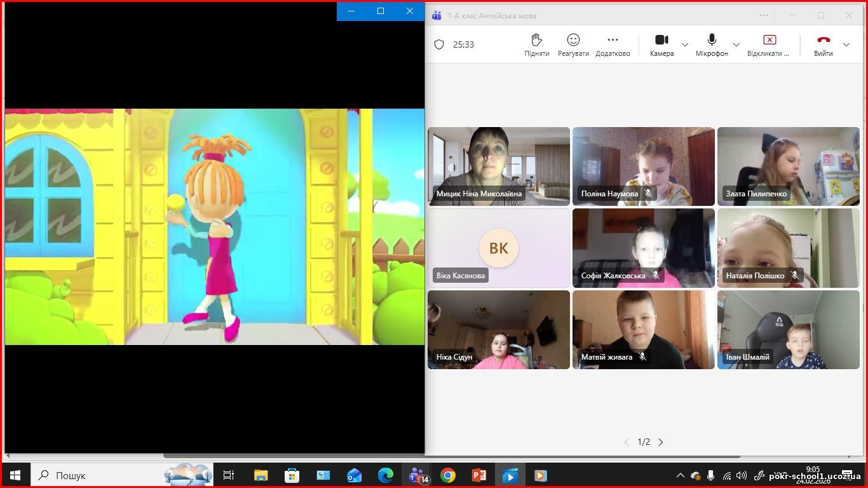The image size is (868, 488).
Task: Leave the meeting with Вийти button
Action: 824,44
